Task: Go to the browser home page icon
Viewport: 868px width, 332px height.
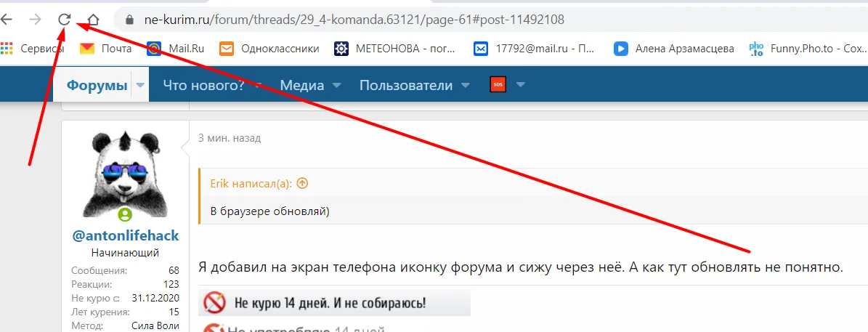Action: [x=94, y=20]
